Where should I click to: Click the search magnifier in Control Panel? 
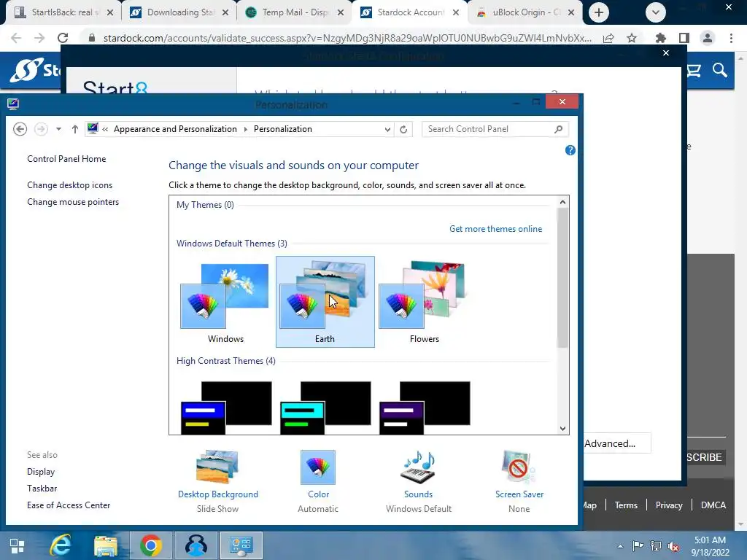click(559, 129)
